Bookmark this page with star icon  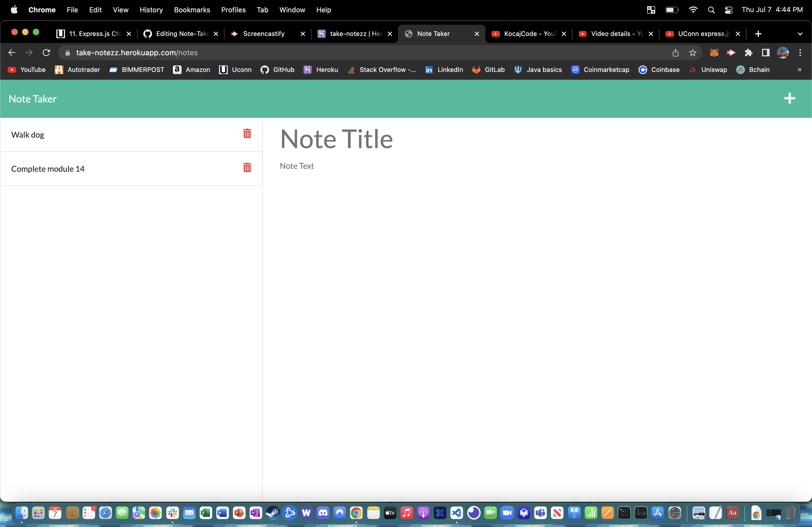point(693,53)
